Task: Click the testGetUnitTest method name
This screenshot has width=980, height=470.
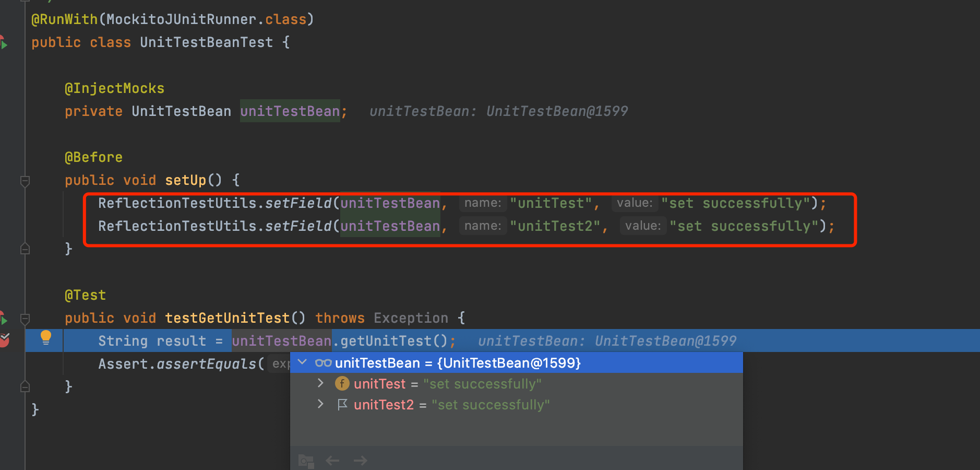Action: point(227,318)
